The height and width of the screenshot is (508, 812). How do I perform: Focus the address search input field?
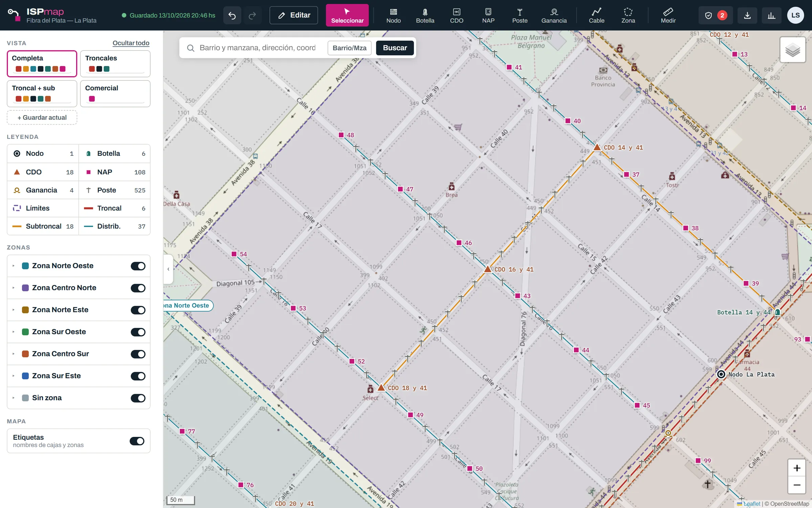click(x=257, y=48)
